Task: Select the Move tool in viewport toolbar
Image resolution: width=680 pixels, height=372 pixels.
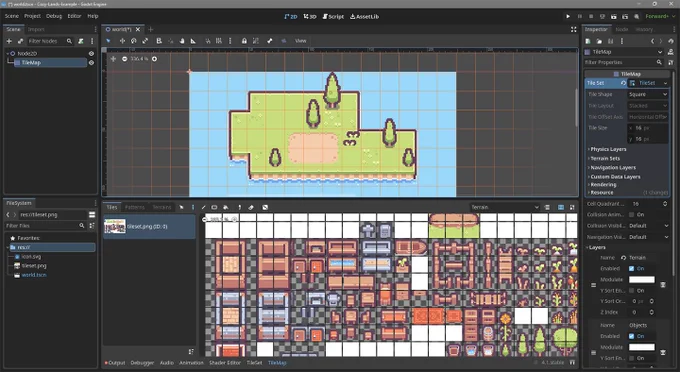Action: [x=122, y=41]
